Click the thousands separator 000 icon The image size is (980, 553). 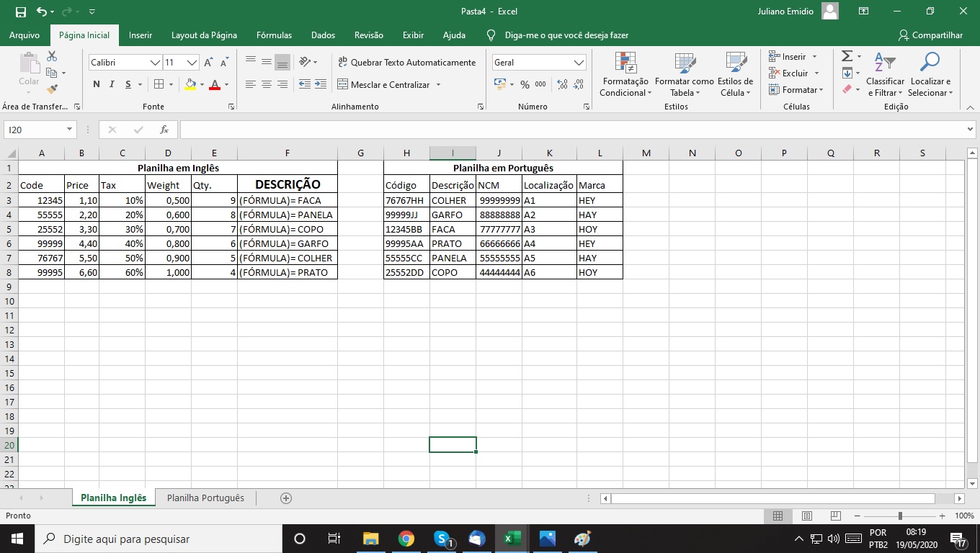540,84
